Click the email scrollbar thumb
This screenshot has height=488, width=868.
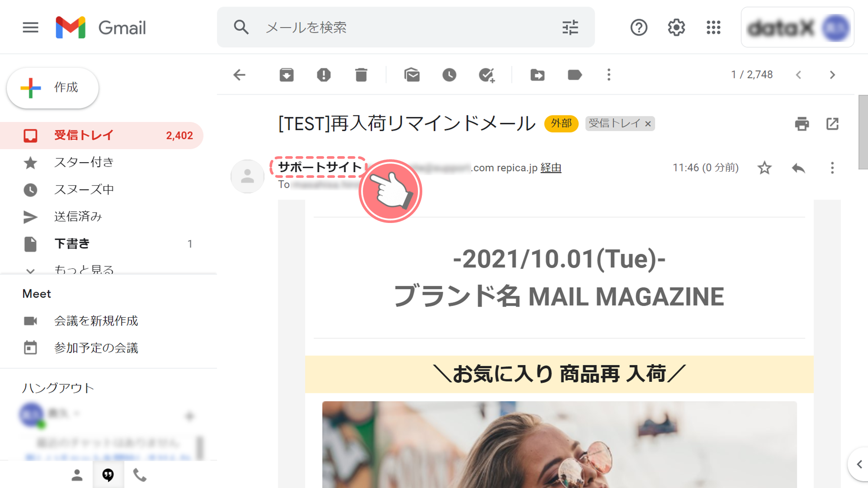click(863, 132)
